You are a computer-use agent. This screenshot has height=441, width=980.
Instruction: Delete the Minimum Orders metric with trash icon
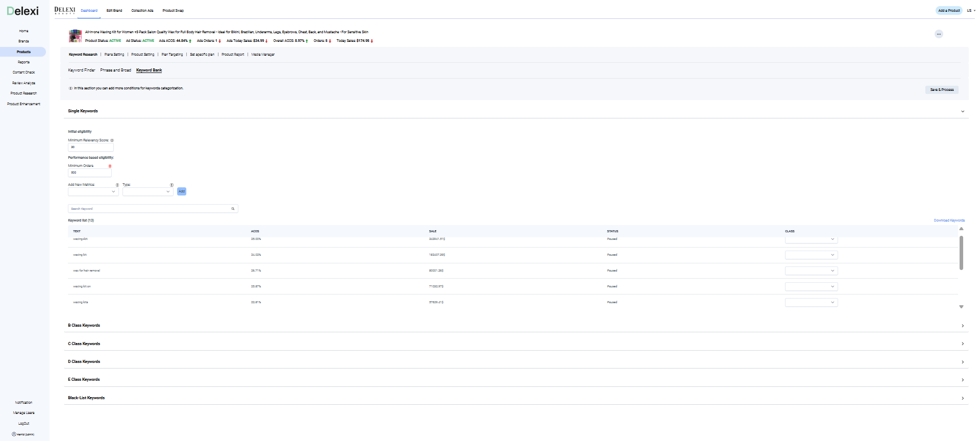(110, 166)
